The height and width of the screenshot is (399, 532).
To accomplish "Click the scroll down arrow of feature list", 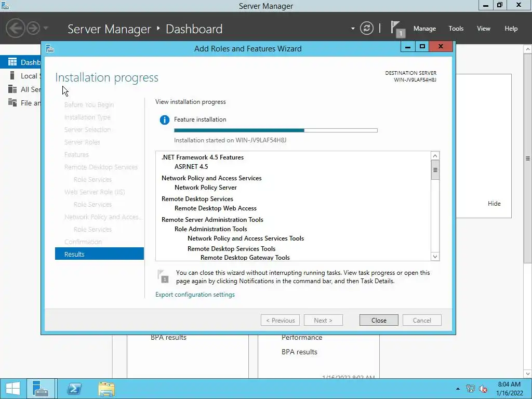I will coord(435,257).
